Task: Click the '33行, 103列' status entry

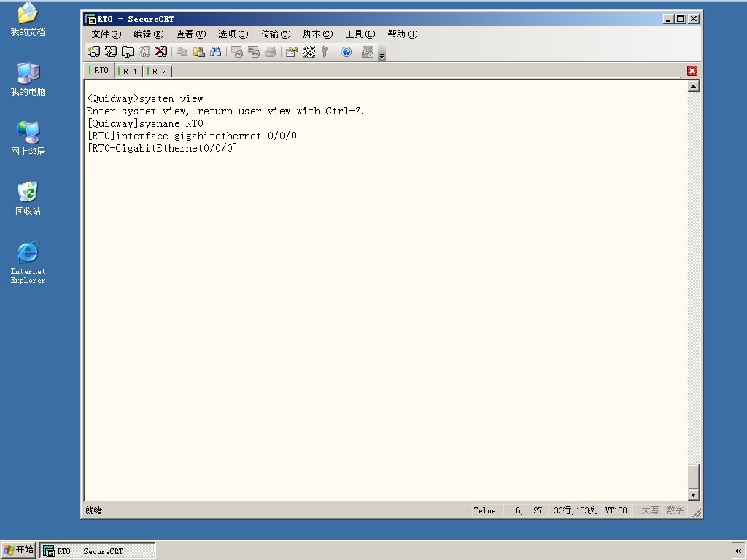Action: click(x=576, y=510)
